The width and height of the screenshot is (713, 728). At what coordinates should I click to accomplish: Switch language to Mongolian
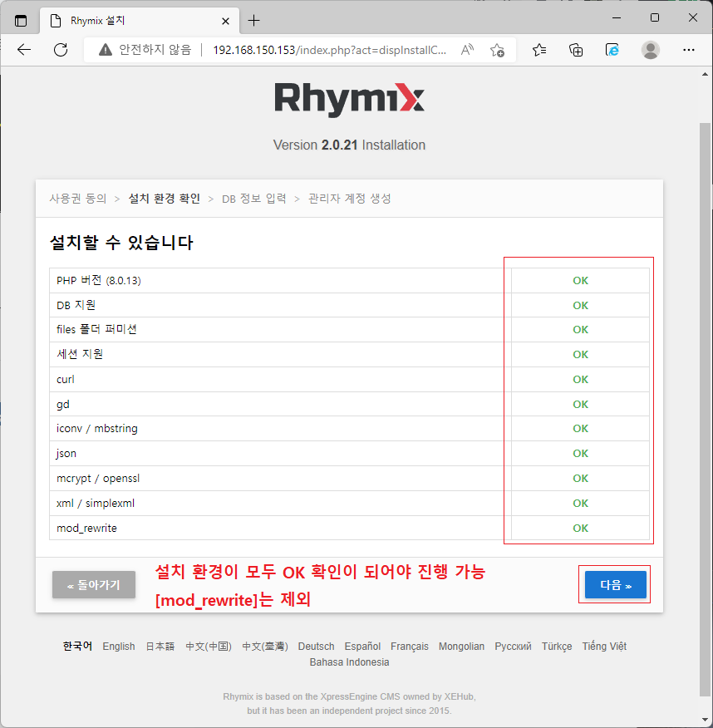[x=461, y=647]
